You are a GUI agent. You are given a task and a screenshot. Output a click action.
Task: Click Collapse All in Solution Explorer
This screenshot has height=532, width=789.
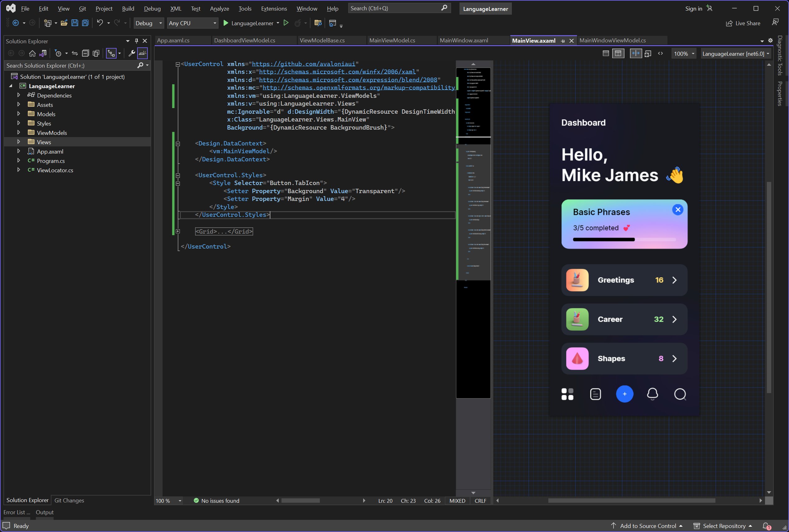85,53
